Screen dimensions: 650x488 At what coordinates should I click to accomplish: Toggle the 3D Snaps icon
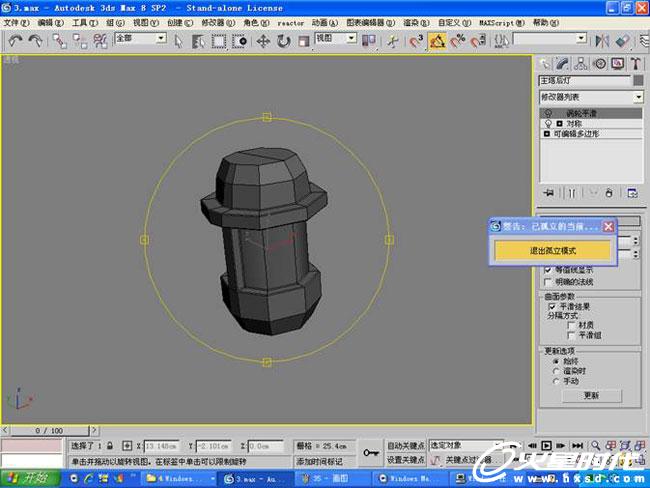[416, 41]
